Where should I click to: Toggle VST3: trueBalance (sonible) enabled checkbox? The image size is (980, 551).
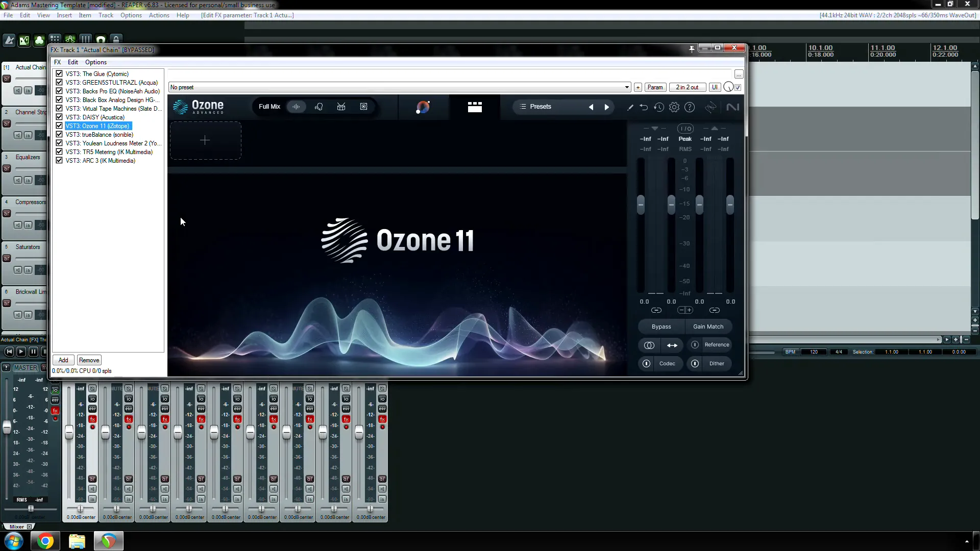pyautogui.click(x=59, y=134)
